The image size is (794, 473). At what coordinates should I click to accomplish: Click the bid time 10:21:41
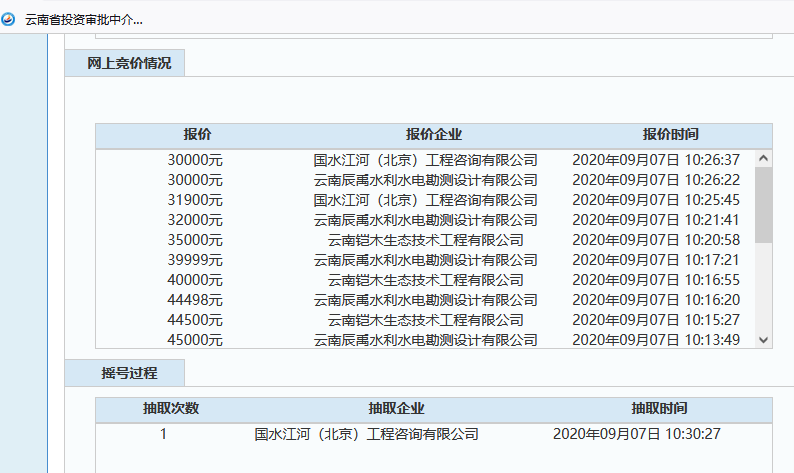[656, 220]
